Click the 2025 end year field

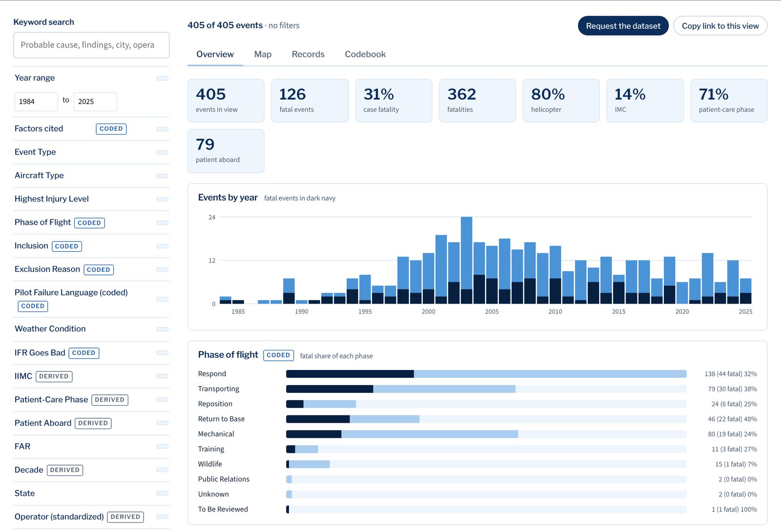95,102
